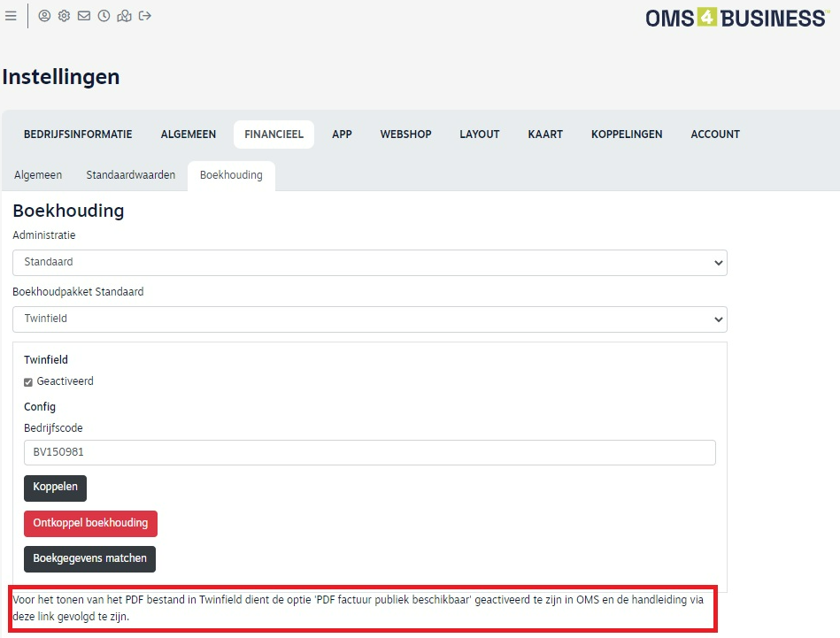Open the Webshop tab
Viewport: 840px width, 638px height.
coord(405,135)
